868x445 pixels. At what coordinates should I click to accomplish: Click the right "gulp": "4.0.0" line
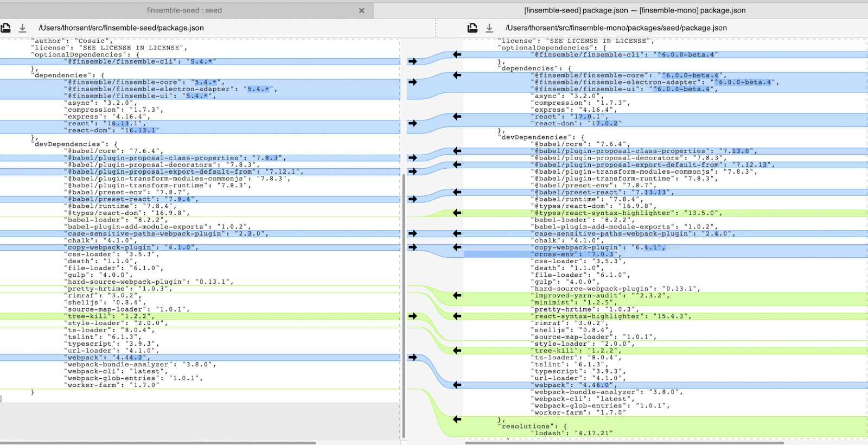(x=565, y=282)
